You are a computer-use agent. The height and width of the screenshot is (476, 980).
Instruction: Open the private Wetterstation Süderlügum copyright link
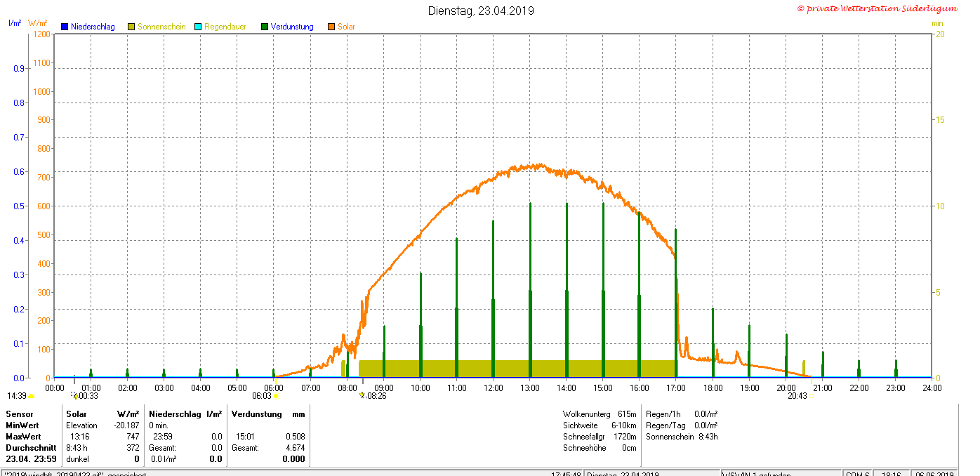[877, 8]
